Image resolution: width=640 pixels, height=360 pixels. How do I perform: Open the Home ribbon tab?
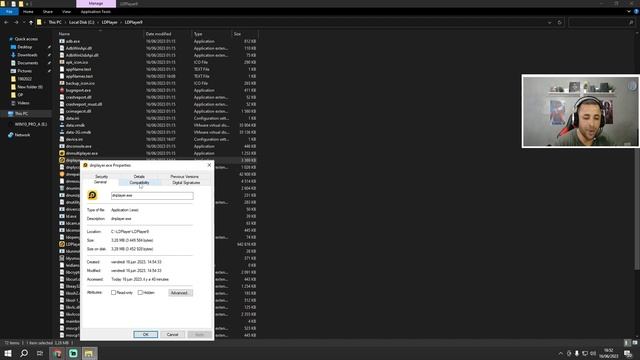pyautogui.click(x=28, y=12)
